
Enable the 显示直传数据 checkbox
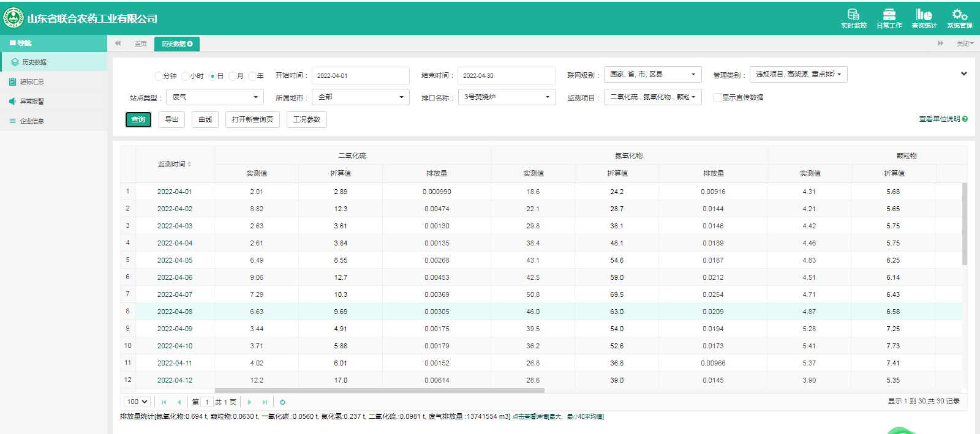tap(717, 97)
